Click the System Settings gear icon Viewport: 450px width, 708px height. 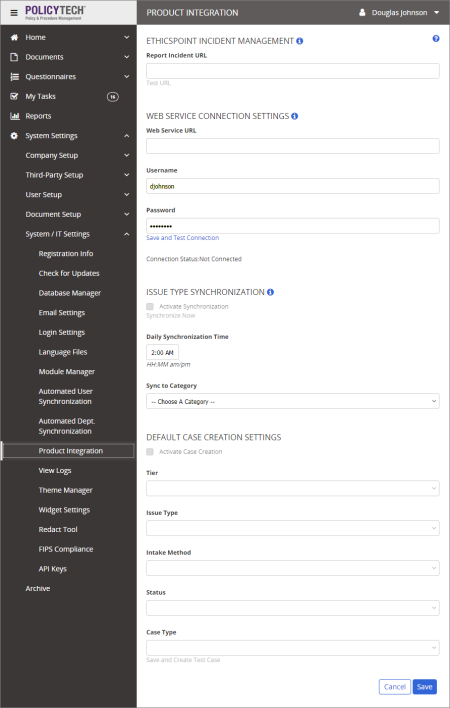click(14, 136)
